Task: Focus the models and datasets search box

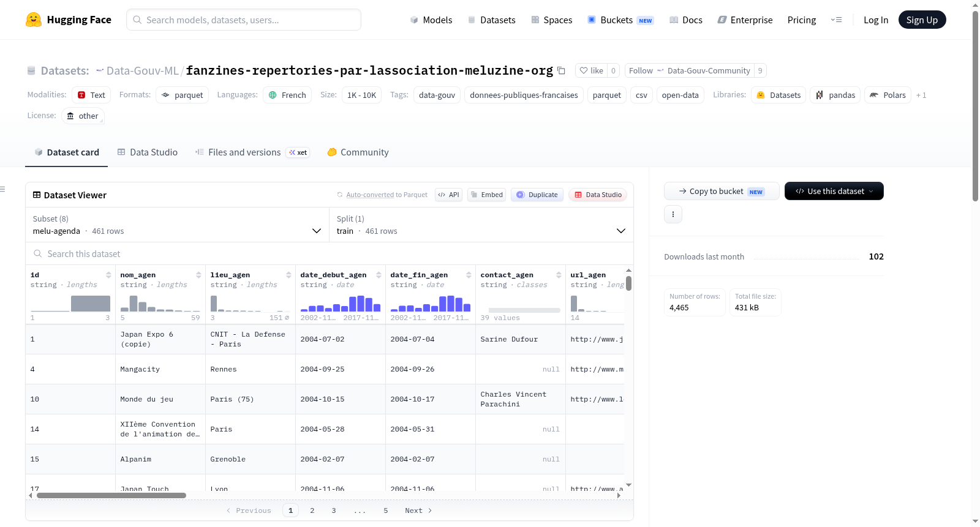Action: [244, 20]
